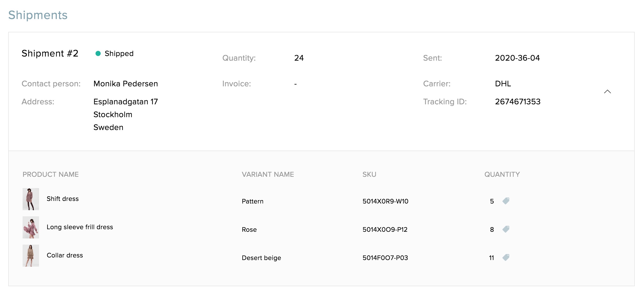Collapse Shipment #2 with the chevron
The height and width of the screenshot is (296, 644).
[607, 92]
